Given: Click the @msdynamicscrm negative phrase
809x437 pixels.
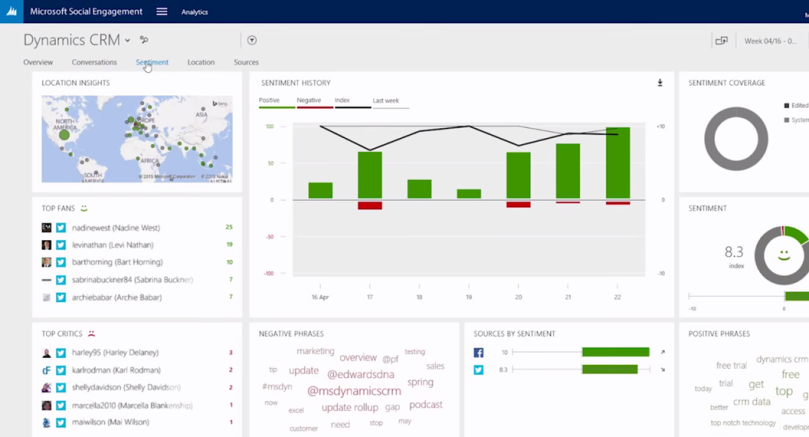Looking at the screenshot, I should 354,391.
